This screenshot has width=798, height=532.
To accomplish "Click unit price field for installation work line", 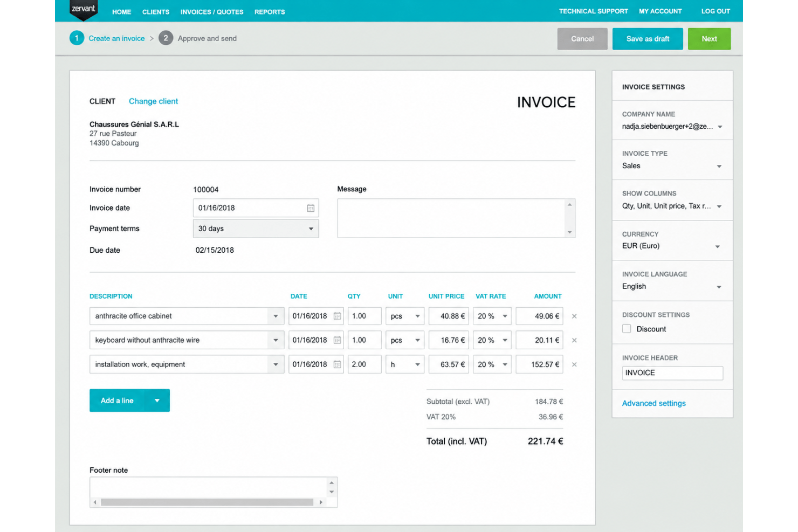I will (x=449, y=364).
